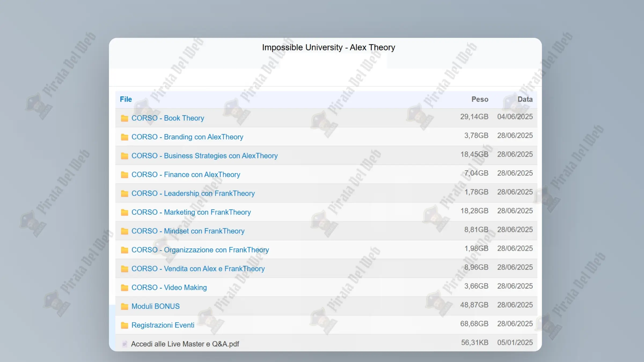Open the CORSO - Book Theory folder link
This screenshot has height=362, width=644.
(168, 118)
